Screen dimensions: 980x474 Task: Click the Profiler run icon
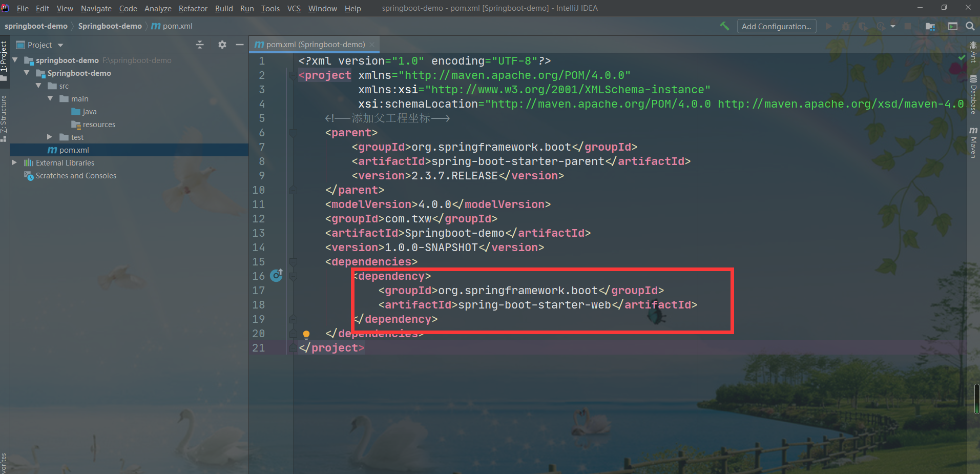pos(881,26)
